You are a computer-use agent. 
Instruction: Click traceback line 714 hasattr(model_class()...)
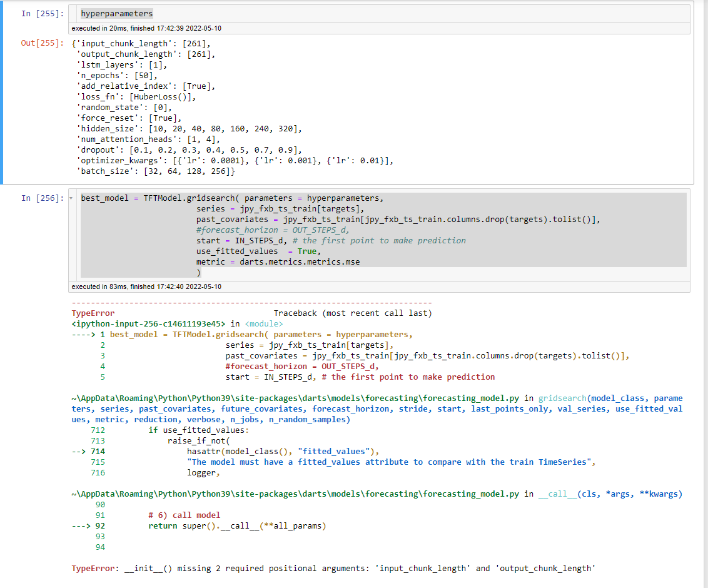[226, 452]
